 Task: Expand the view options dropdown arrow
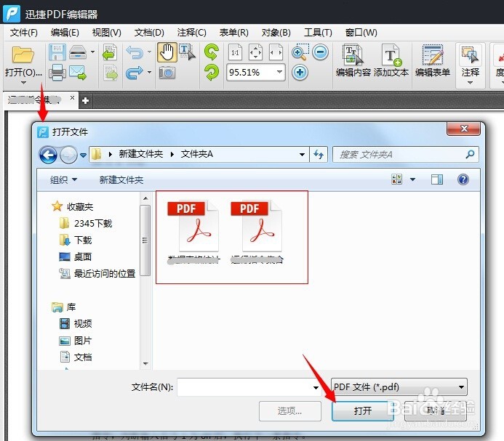pos(412,179)
